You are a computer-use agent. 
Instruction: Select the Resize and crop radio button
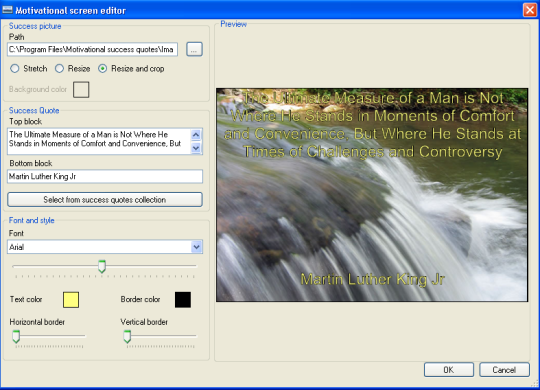(x=102, y=69)
